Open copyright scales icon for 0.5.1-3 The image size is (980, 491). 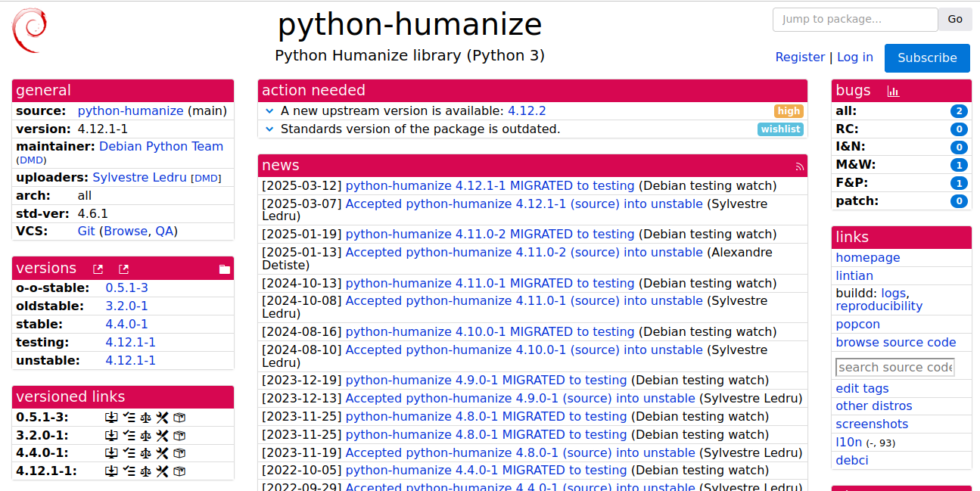click(145, 417)
